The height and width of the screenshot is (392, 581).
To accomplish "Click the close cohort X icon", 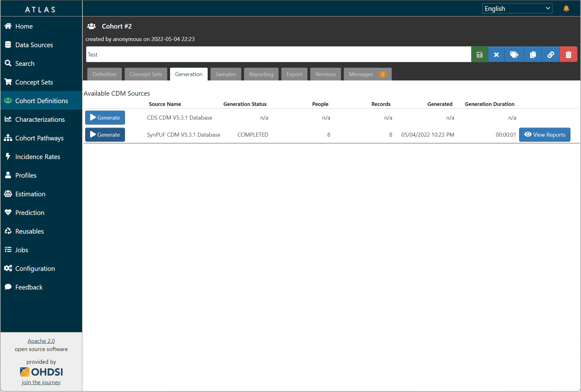I will 496,55.
